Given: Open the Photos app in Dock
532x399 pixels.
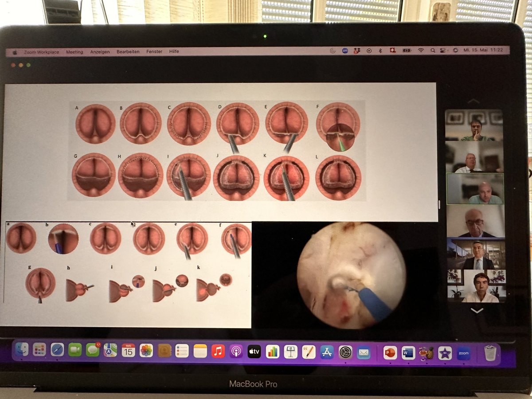Looking at the screenshot, I should coord(146,351).
